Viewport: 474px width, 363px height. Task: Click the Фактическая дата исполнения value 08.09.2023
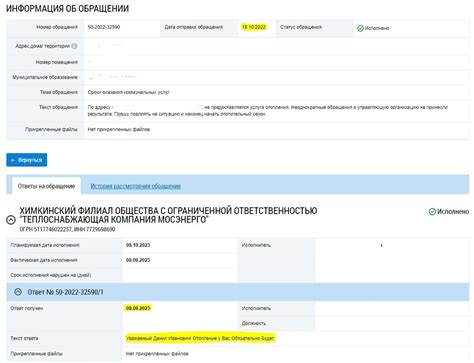tap(138, 260)
